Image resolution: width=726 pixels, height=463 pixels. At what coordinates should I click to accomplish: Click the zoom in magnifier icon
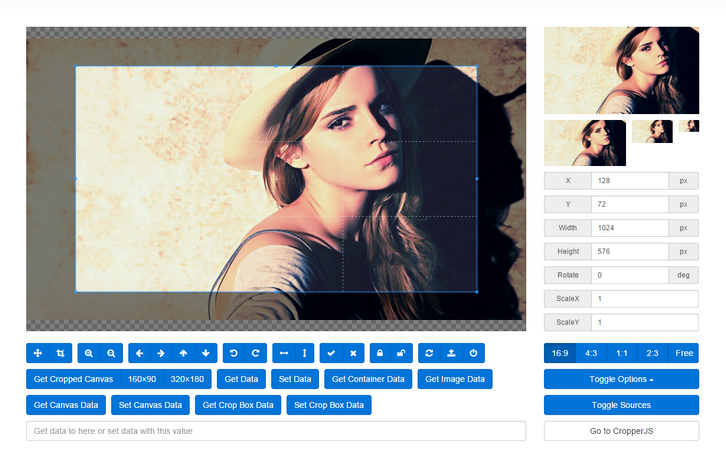click(x=89, y=353)
